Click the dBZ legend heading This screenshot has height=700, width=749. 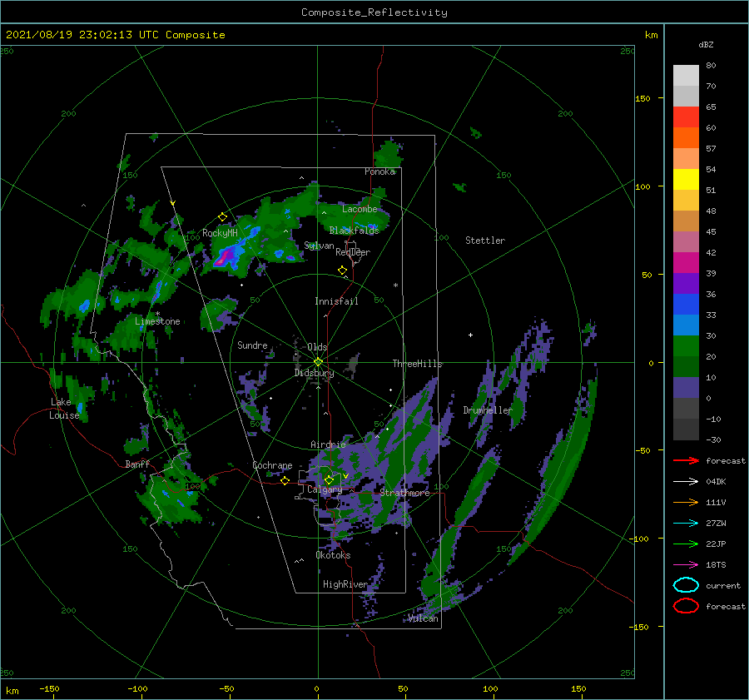point(706,45)
